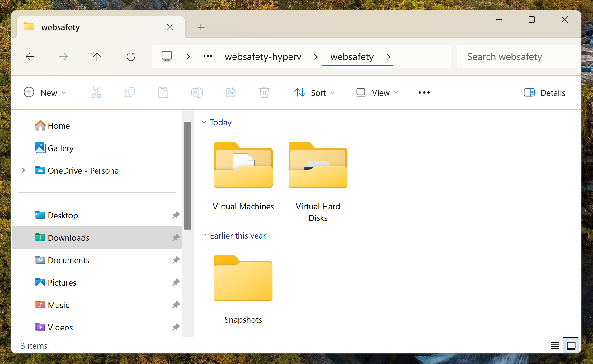Open Gallery in navigation pane
593x364 pixels.
[x=97, y=148]
